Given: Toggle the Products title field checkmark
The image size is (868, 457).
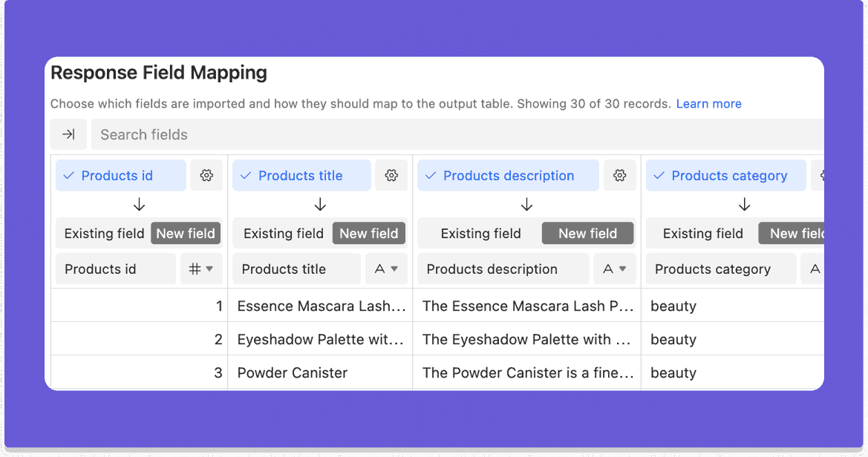Looking at the screenshot, I should 247,176.
